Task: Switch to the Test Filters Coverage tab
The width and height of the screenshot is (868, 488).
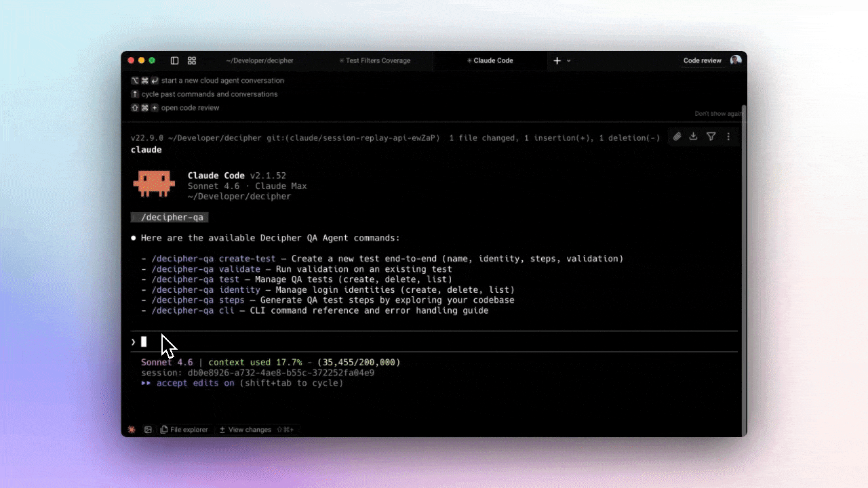Action: 375,60
